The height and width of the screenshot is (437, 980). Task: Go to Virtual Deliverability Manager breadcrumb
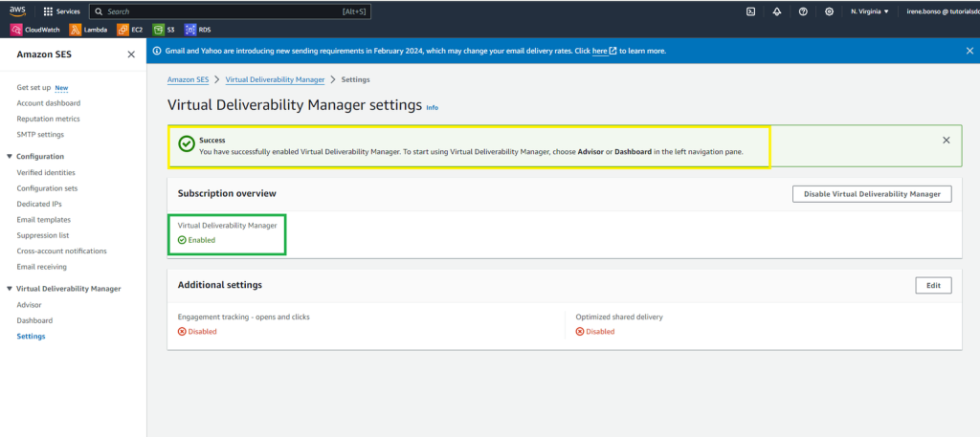pos(275,80)
